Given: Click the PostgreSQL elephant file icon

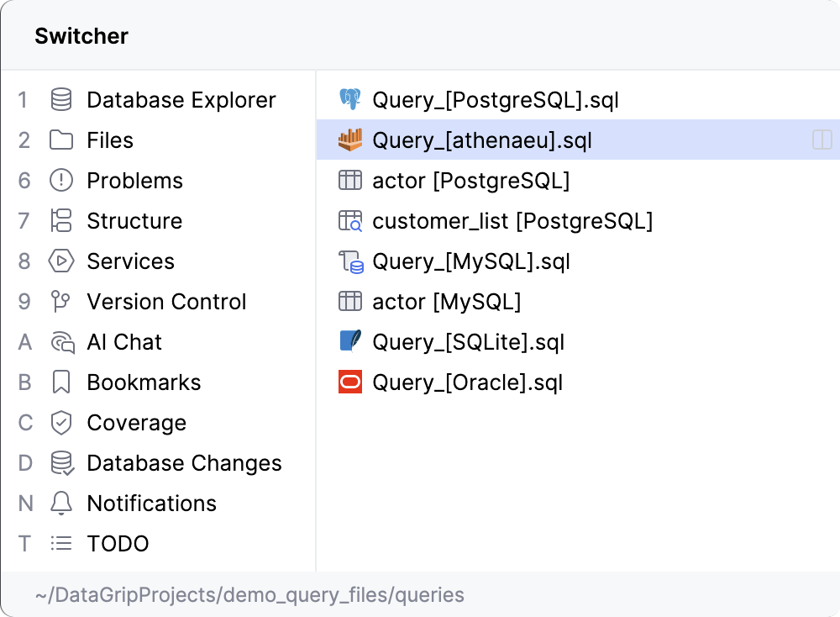Looking at the screenshot, I should pos(349,100).
